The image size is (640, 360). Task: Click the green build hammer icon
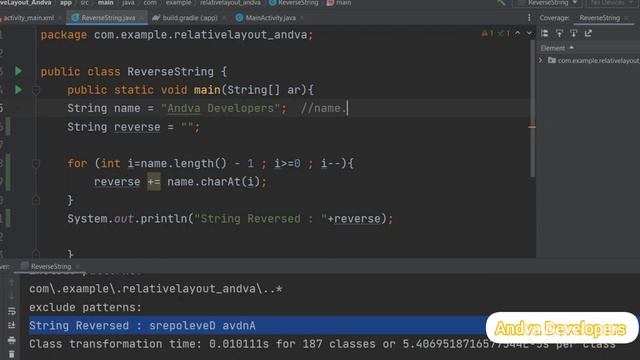(502, 3)
